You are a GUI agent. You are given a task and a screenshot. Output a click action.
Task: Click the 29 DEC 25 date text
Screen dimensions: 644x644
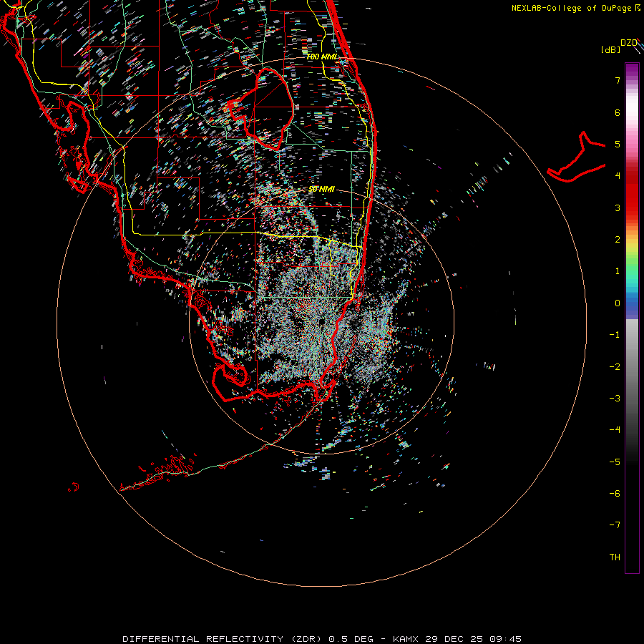click(x=454, y=639)
